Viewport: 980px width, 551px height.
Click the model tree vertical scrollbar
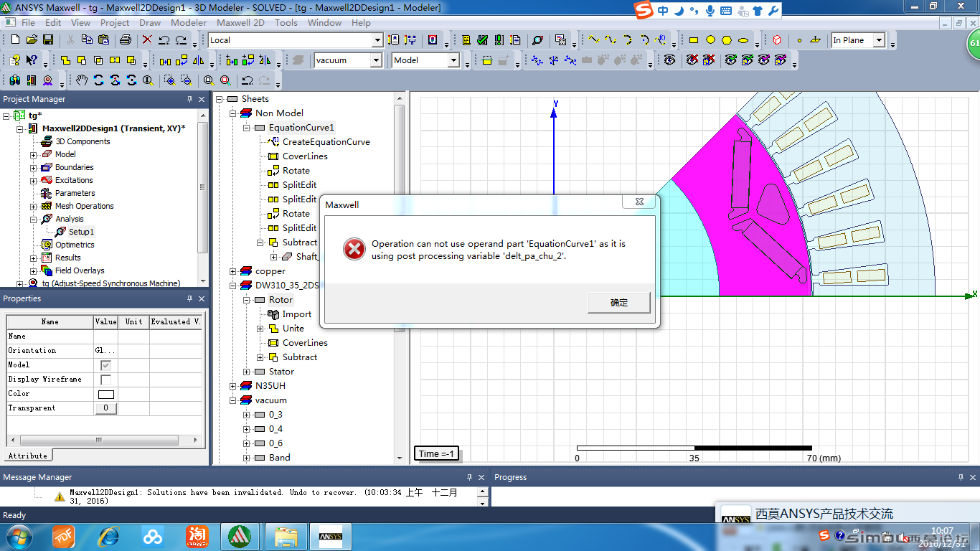click(x=400, y=280)
